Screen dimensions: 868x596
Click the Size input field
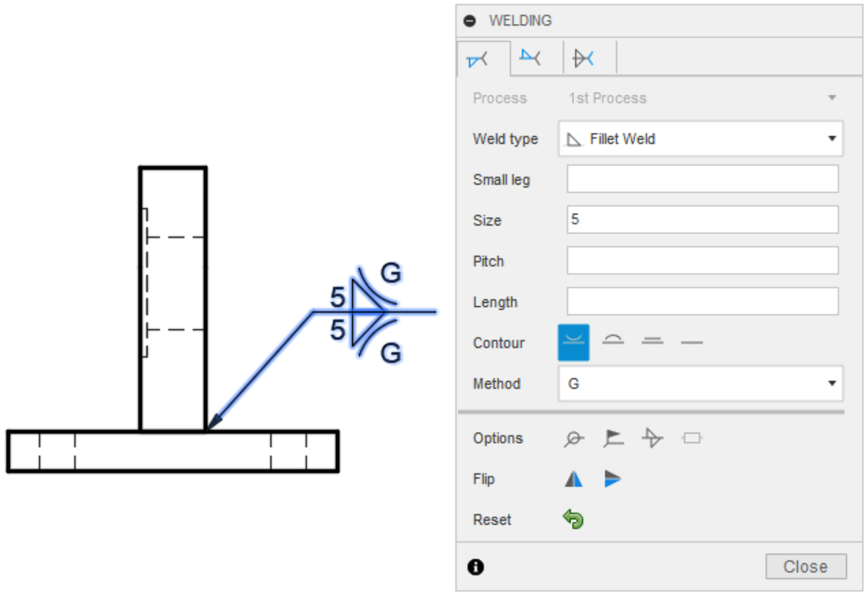click(703, 220)
